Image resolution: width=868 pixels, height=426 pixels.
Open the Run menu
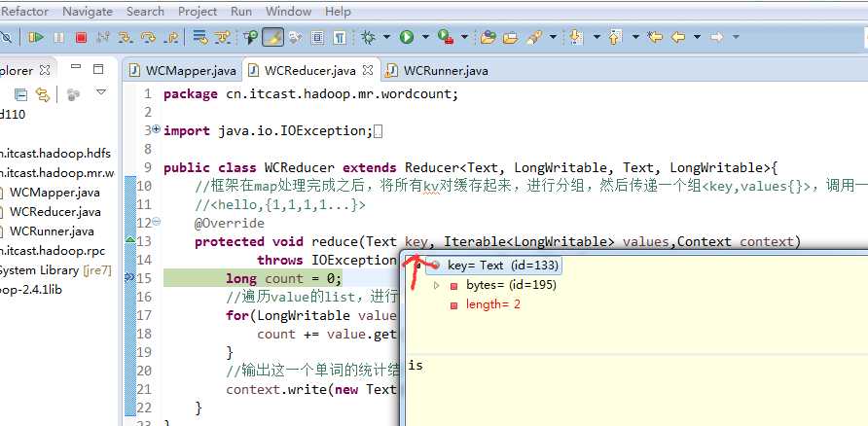coord(241,11)
